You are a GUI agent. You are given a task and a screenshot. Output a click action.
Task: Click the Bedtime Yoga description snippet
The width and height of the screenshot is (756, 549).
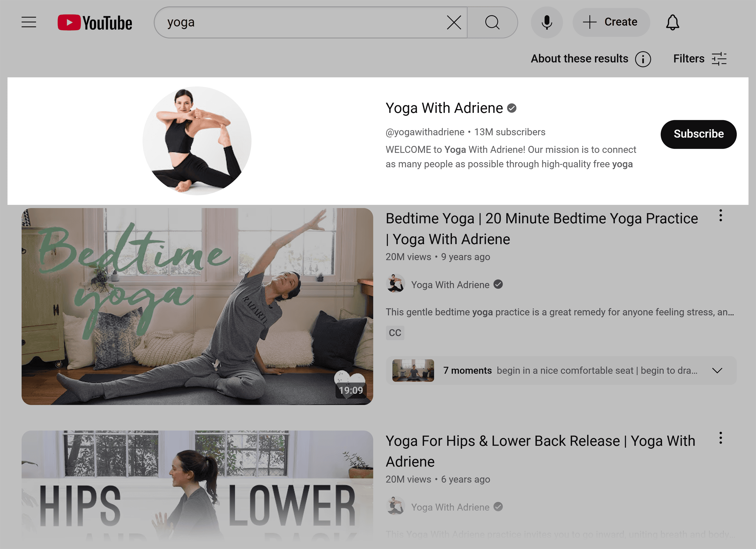(x=559, y=312)
